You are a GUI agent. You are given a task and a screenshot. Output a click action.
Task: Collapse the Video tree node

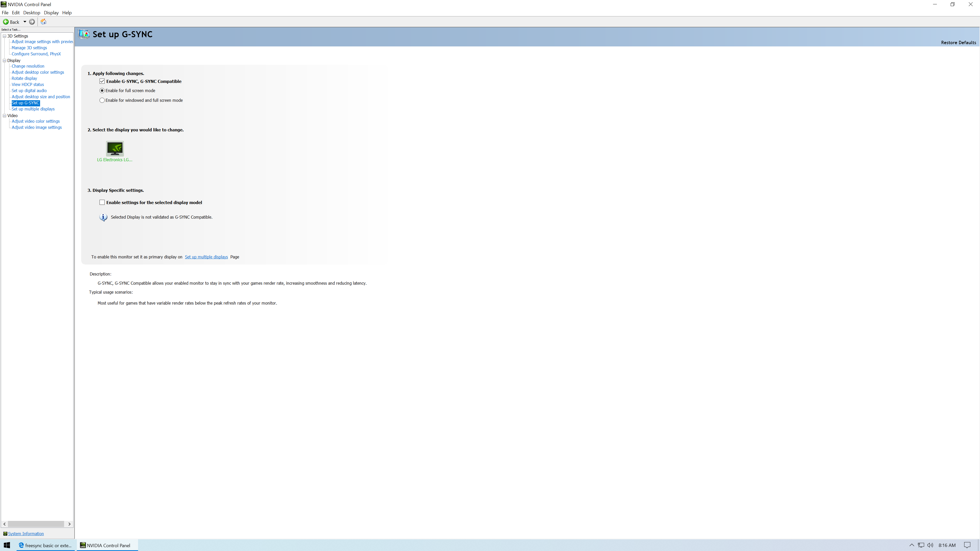click(5, 116)
